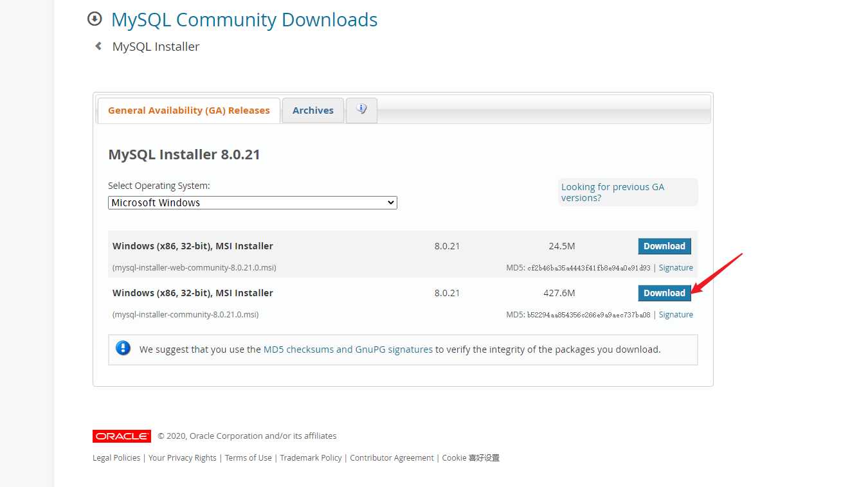868x487 pixels.
Task: Click the download circle icon beside the page title
Action: click(x=95, y=19)
